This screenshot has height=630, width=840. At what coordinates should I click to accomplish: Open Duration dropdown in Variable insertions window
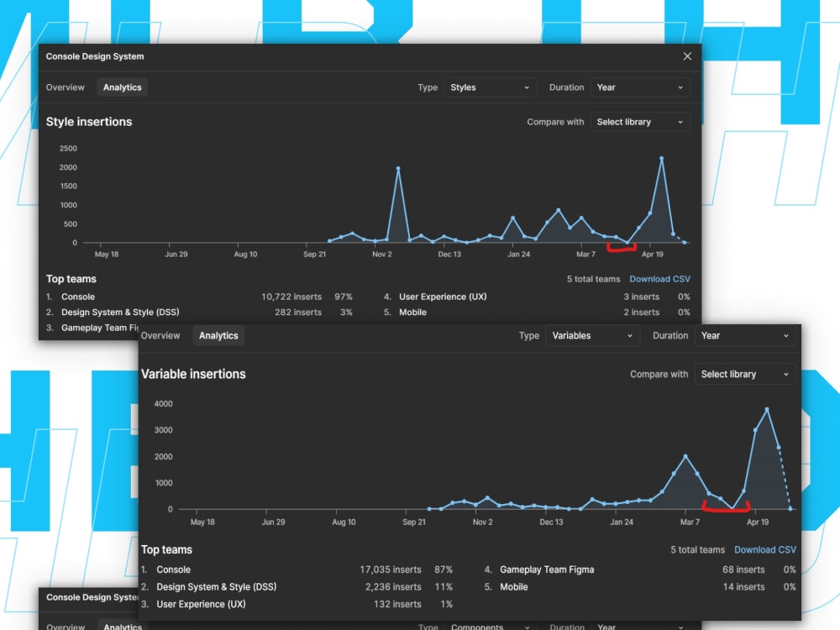[x=744, y=335]
